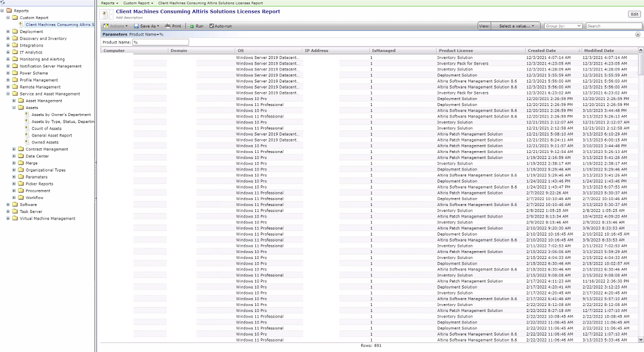Toggle the Auto-run checkbox
The image size is (644, 352).
click(x=211, y=26)
